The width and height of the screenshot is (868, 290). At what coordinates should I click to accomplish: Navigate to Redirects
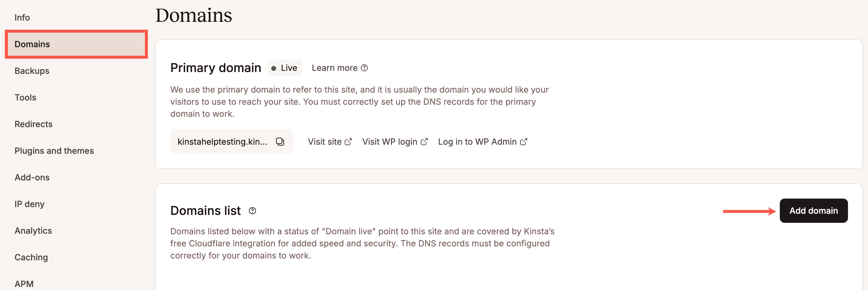click(34, 124)
